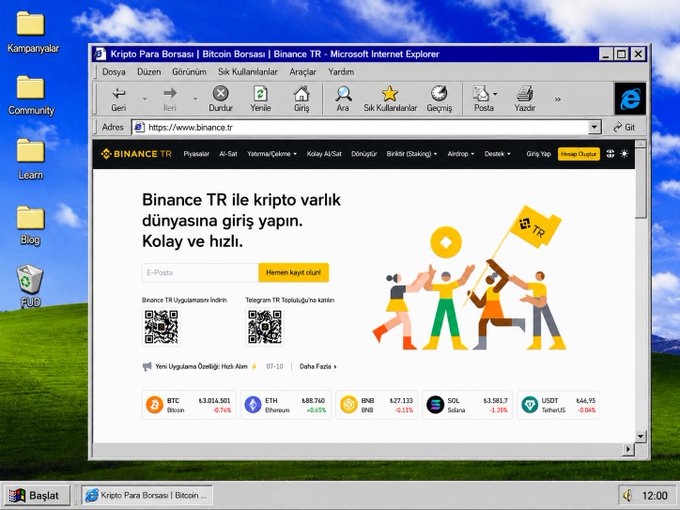Screen dimensions: 680x510
Task: Click the announcement megaphone icon
Action: click(147, 367)
